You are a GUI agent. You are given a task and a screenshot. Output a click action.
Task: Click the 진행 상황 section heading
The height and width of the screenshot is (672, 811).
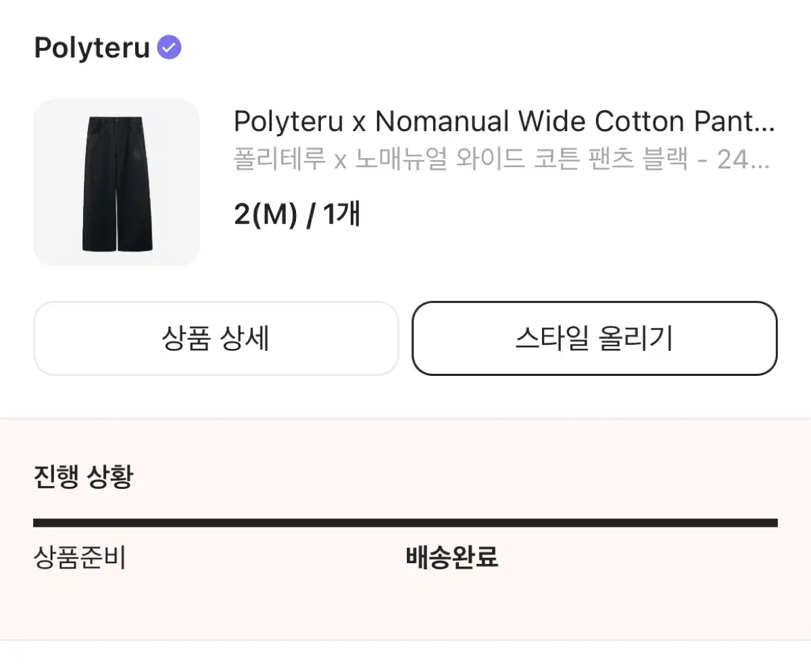[x=83, y=477]
